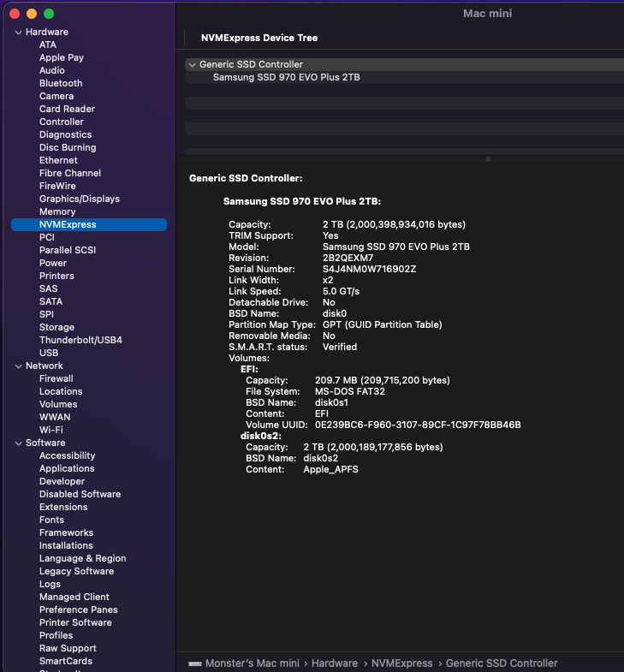Image resolution: width=624 pixels, height=672 pixels.
Task: Select Memory in sidebar
Action: click(57, 211)
